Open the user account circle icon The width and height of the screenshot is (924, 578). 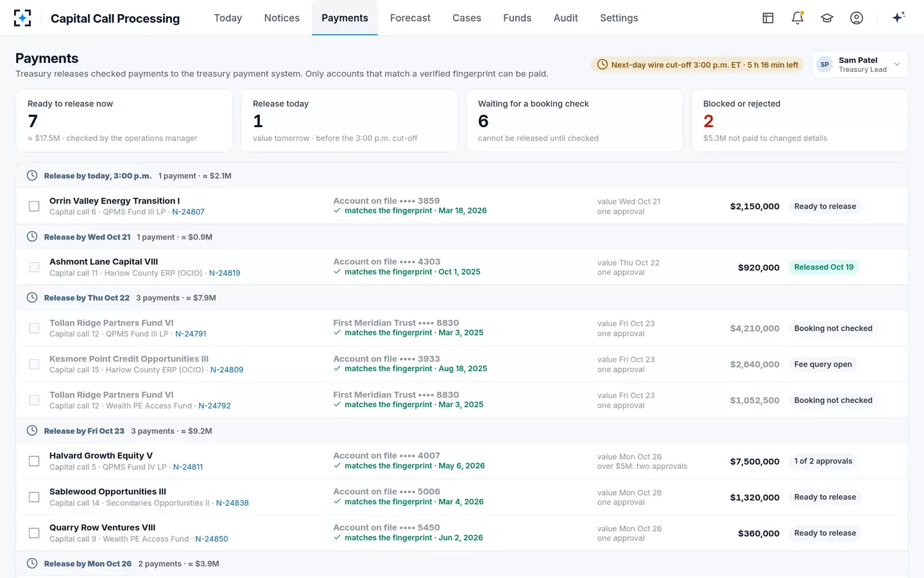click(x=857, y=18)
